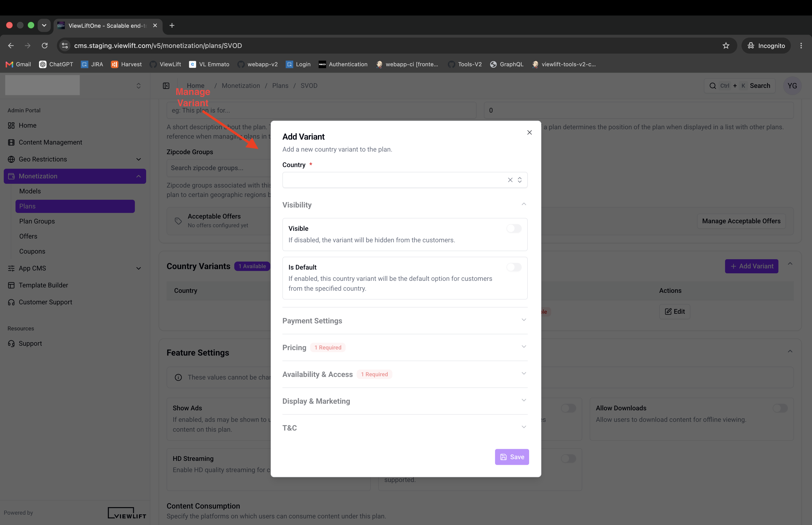This screenshot has height=525, width=812.
Task: Select Plans in the sidebar
Action: pos(75,206)
